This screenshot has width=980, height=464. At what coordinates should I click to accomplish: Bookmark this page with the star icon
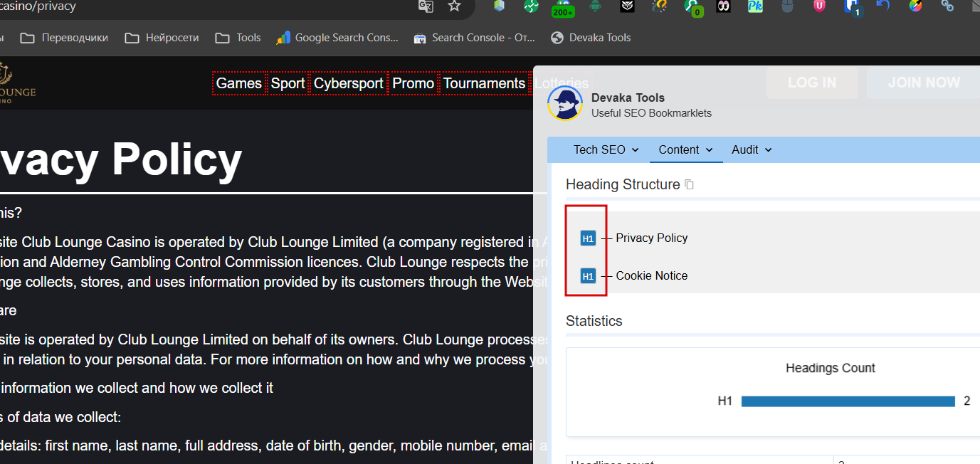[x=454, y=6]
